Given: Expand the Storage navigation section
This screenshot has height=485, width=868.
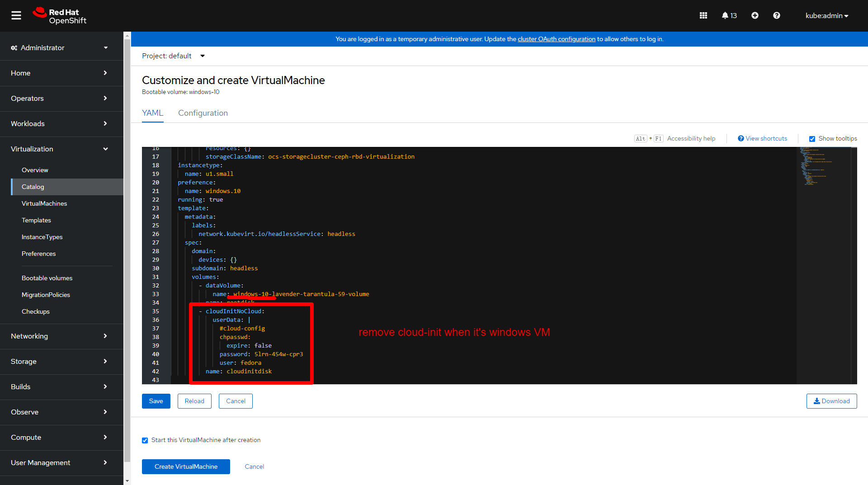Looking at the screenshot, I should tap(61, 361).
